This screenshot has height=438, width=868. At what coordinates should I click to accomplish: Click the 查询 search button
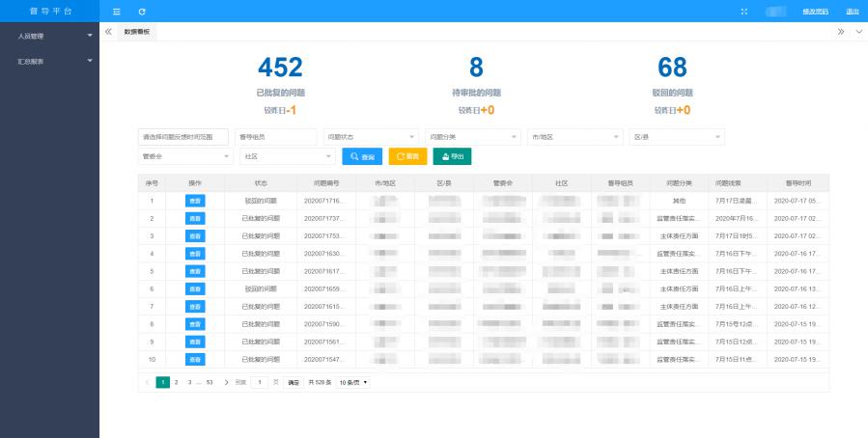[x=363, y=156]
